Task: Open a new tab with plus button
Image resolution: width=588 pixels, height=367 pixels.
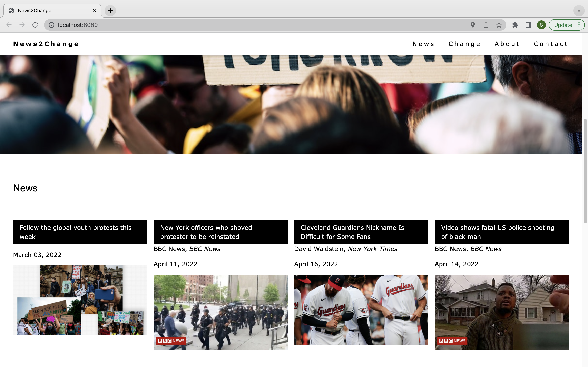Action: [110, 10]
